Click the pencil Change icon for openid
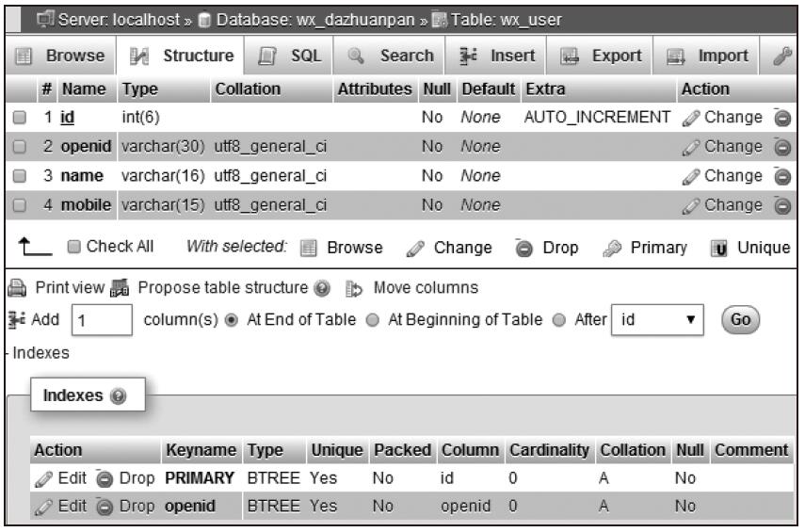 pyautogui.click(x=690, y=148)
